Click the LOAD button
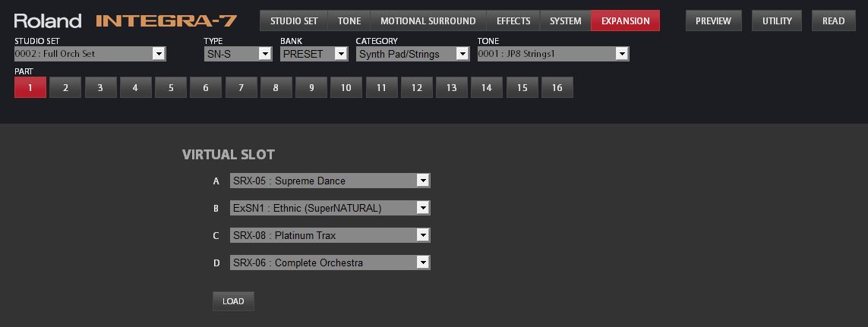 pos(233,301)
